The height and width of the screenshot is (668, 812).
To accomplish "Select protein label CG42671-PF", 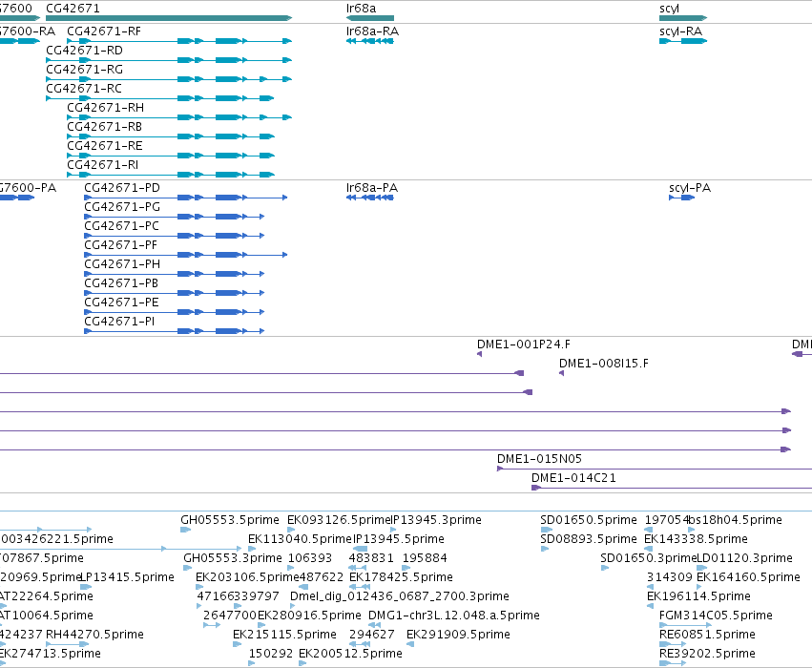I will pyautogui.click(x=120, y=245).
